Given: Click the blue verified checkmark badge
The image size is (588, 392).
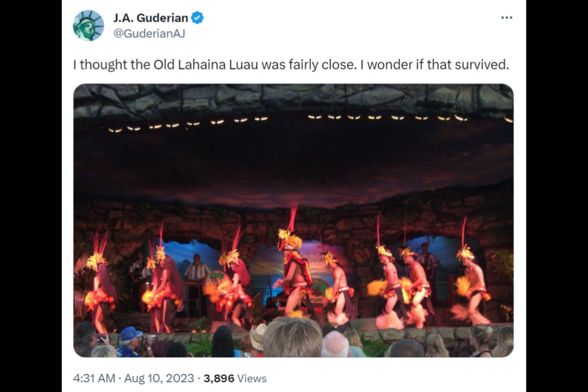Looking at the screenshot, I should 197,18.
